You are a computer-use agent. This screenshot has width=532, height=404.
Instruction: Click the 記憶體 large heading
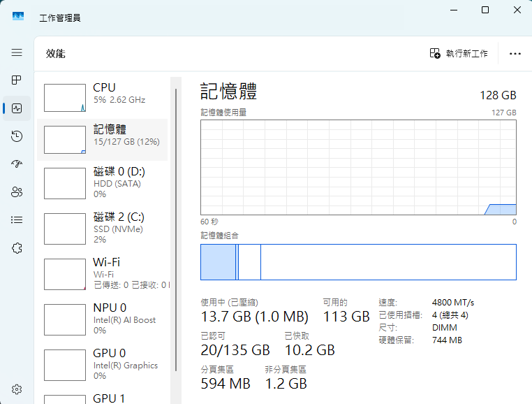point(228,91)
